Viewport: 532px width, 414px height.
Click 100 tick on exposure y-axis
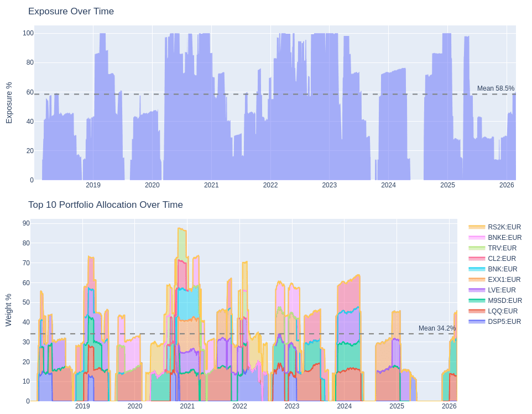tap(28, 33)
